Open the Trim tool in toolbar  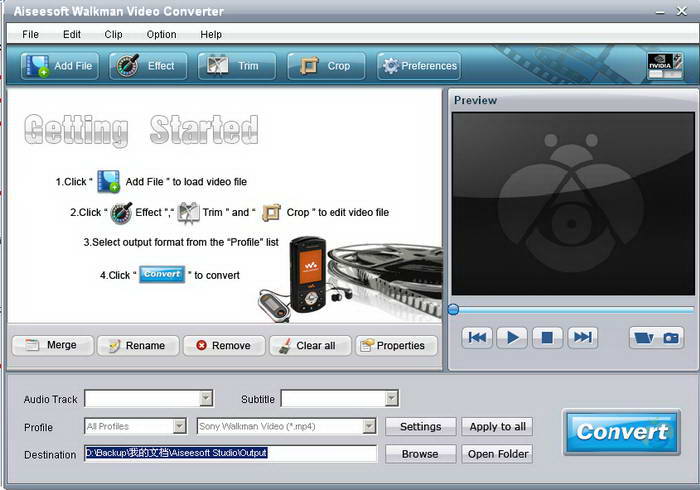237,66
